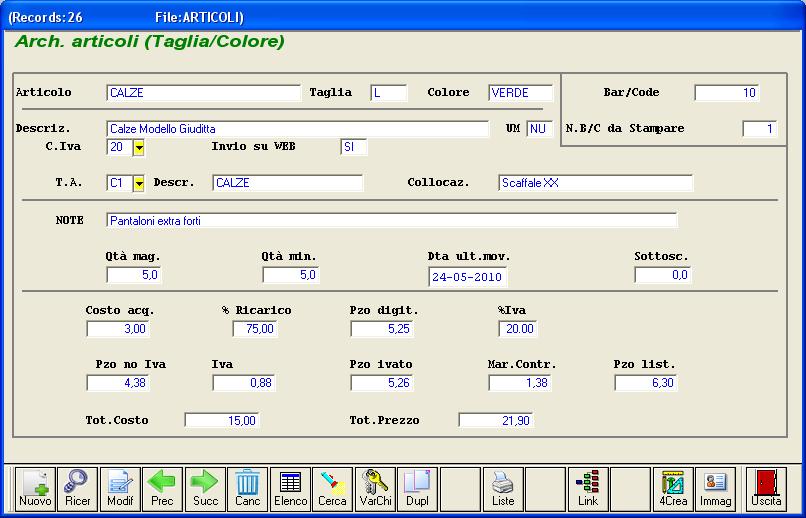Click the Costo acq. field 3,00

point(118,329)
